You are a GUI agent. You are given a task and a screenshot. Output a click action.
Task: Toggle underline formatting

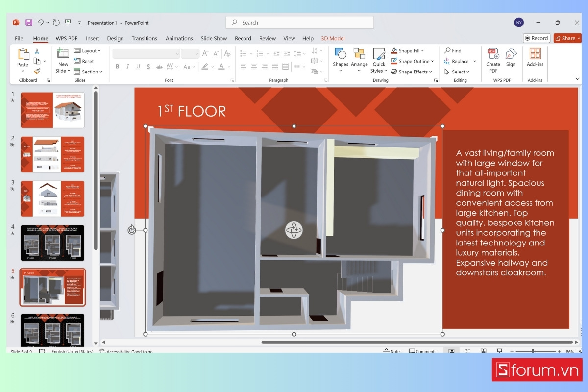pyautogui.click(x=138, y=65)
